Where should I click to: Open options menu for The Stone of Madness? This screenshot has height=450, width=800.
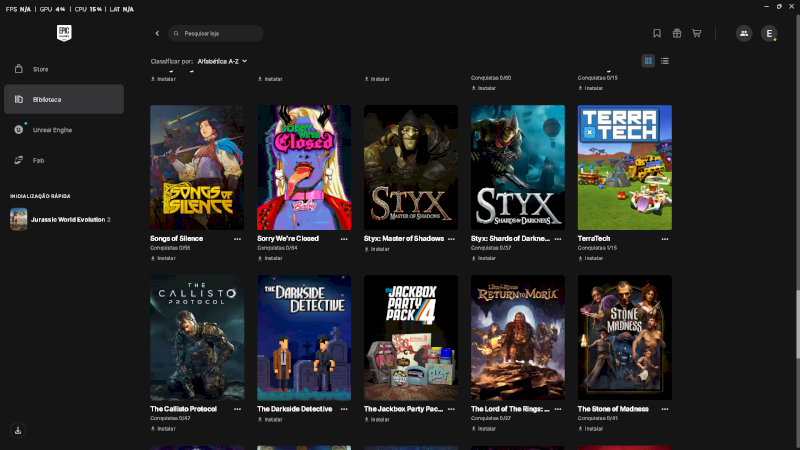(665, 409)
